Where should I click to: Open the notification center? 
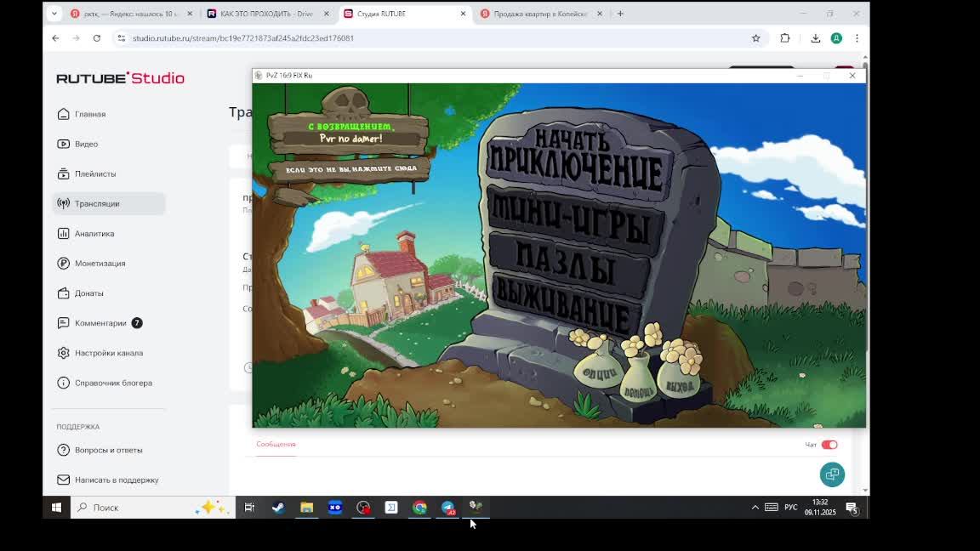[852, 508]
